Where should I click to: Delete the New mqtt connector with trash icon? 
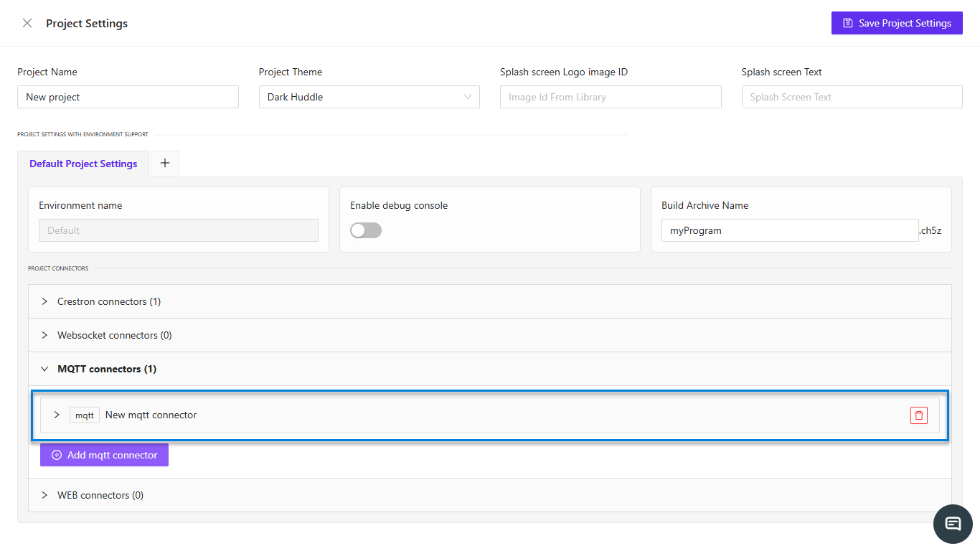(x=919, y=415)
